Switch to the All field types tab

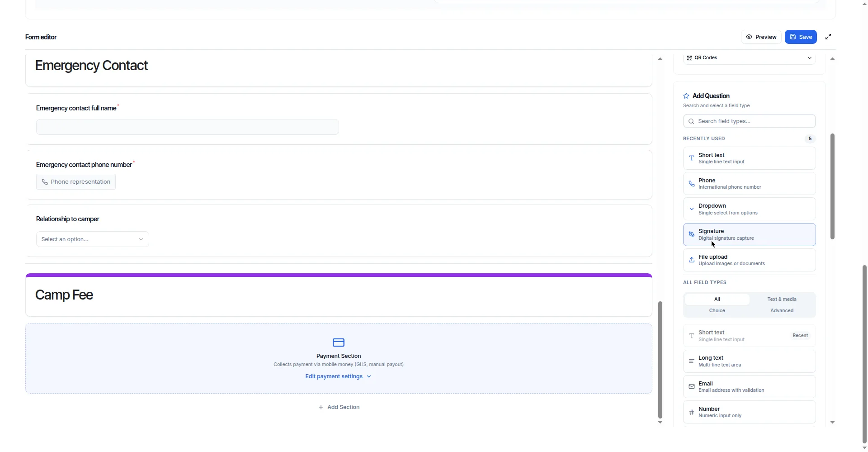pos(717,300)
